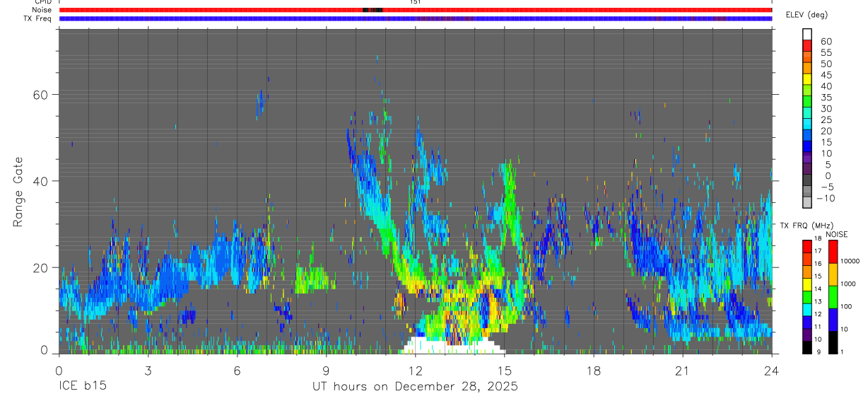This screenshot has width=868, height=401.
Task: Click the red segment of ELEV color bar
Action: (x=807, y=45)
